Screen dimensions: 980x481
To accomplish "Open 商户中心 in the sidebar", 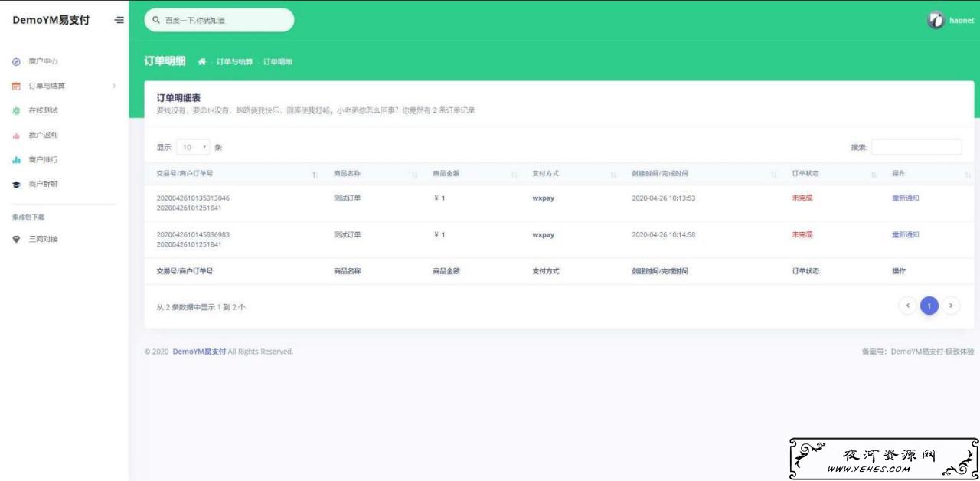I will 43,61.
